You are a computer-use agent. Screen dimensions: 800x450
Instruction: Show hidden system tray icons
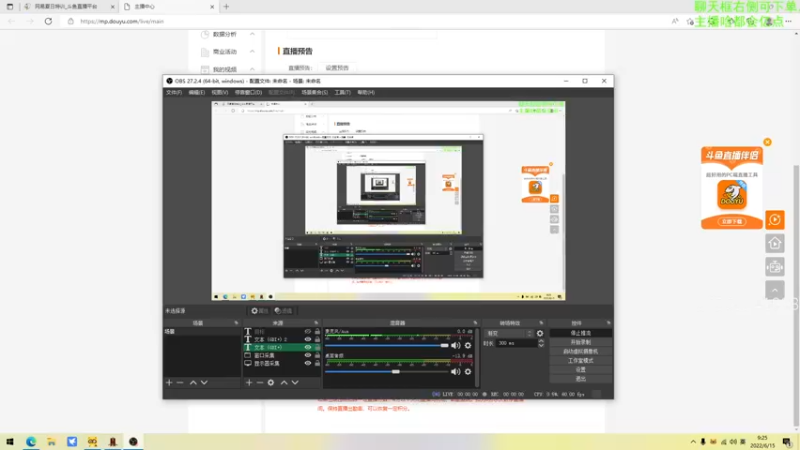693,442
